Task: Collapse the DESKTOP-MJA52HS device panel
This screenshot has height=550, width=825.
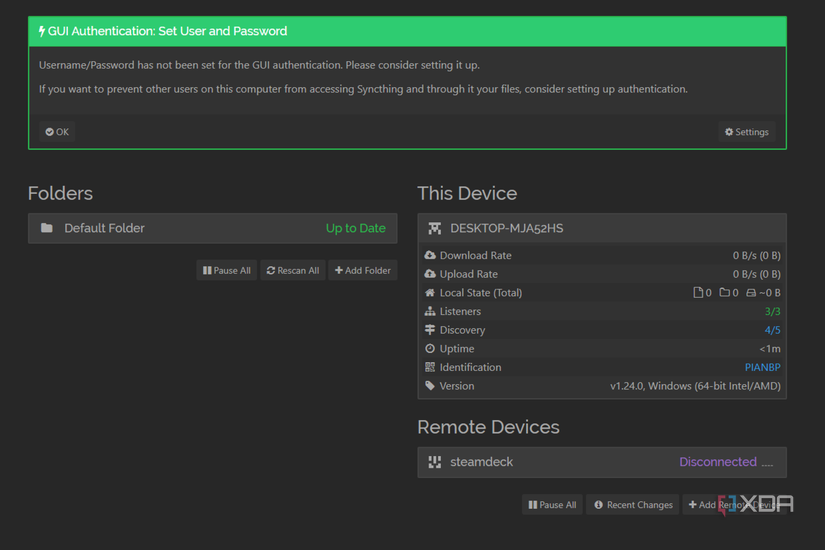Action: coord(601,228)
